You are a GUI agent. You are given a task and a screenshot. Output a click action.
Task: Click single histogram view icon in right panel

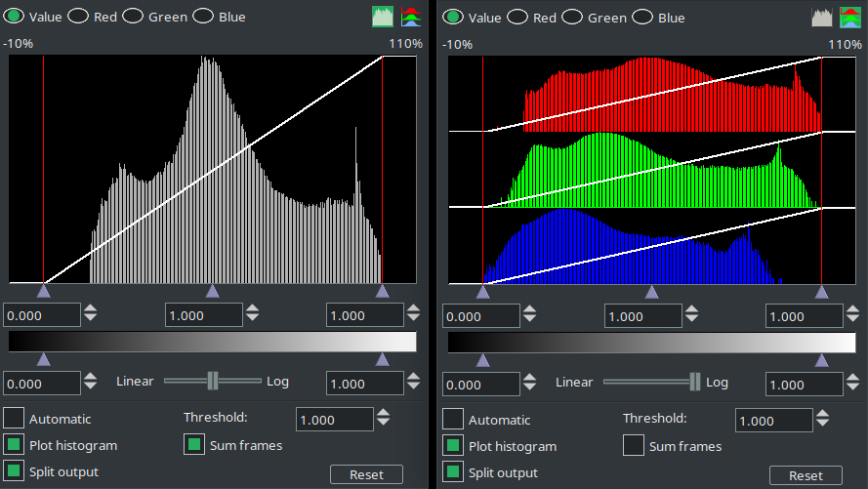click(x=822, y=17)
